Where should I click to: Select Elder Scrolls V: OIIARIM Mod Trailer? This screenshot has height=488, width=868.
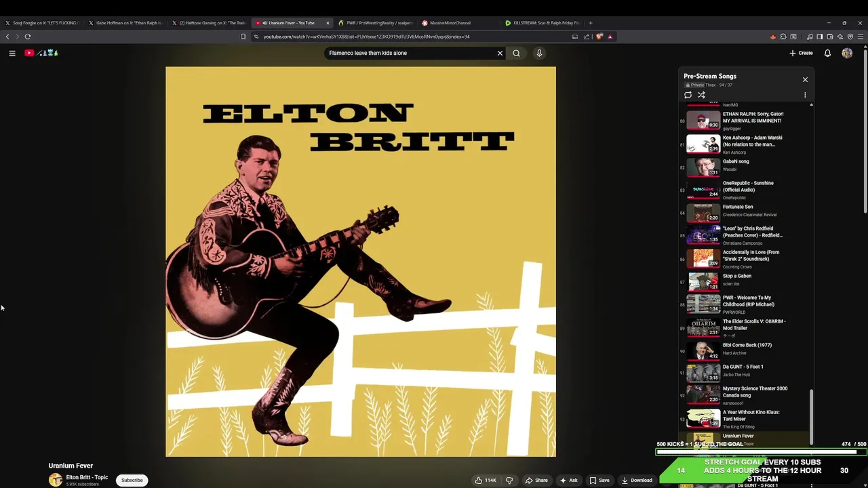[x=746, y=327]
